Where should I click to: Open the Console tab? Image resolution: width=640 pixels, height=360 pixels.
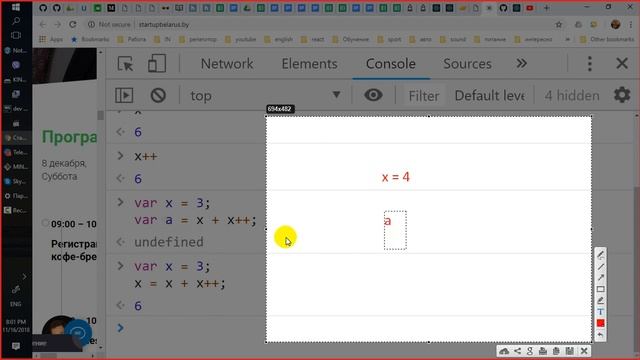tap(391, 64)
